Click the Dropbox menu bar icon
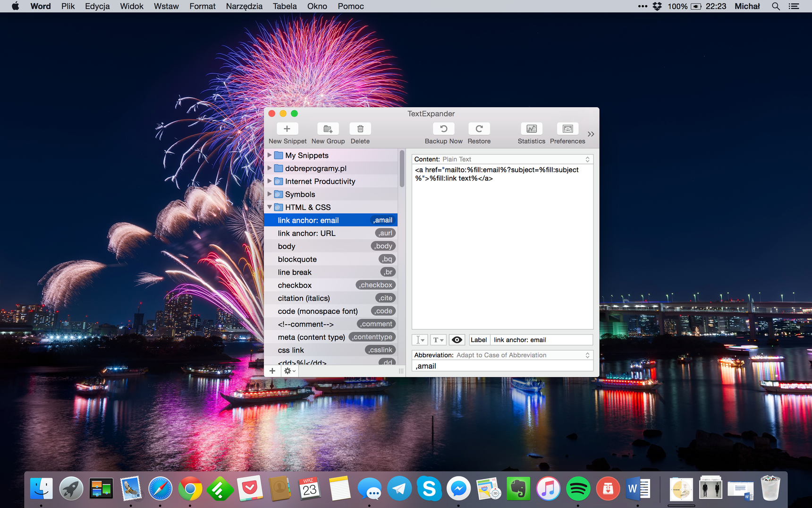The width and height of the screenshot is (812, 508). [657, 6]
